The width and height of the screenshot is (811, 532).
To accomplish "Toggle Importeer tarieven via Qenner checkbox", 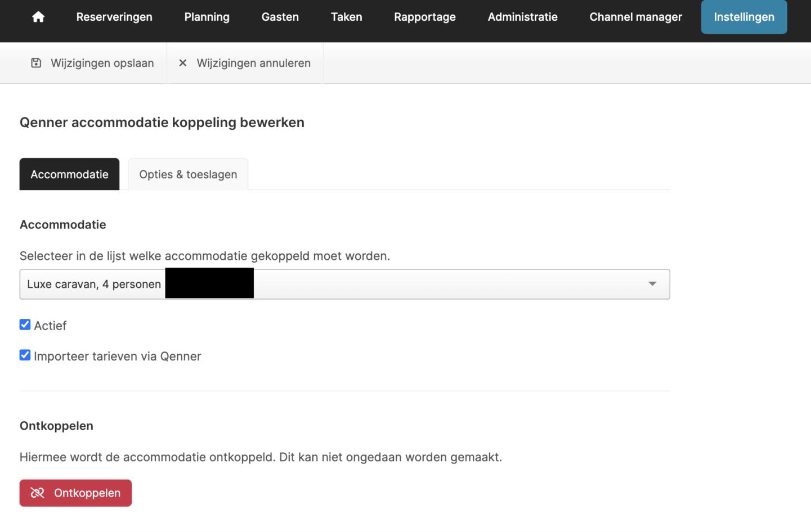I will coord(25,355).
